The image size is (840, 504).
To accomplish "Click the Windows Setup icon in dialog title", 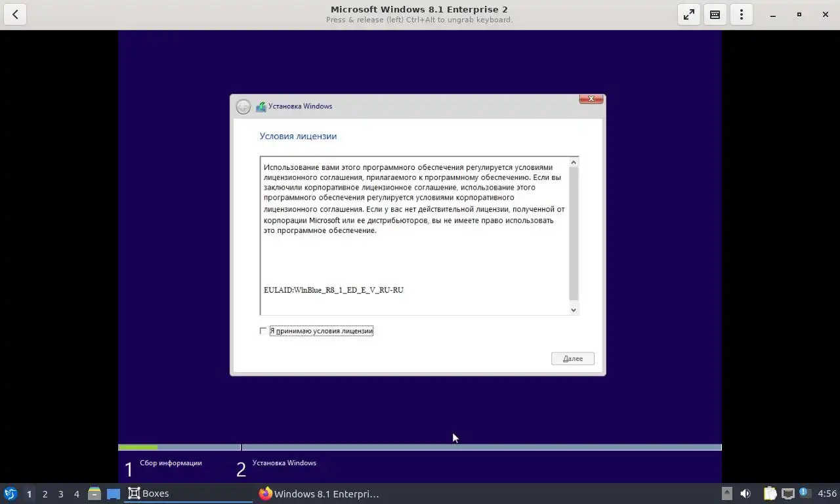I will point(261,106).
